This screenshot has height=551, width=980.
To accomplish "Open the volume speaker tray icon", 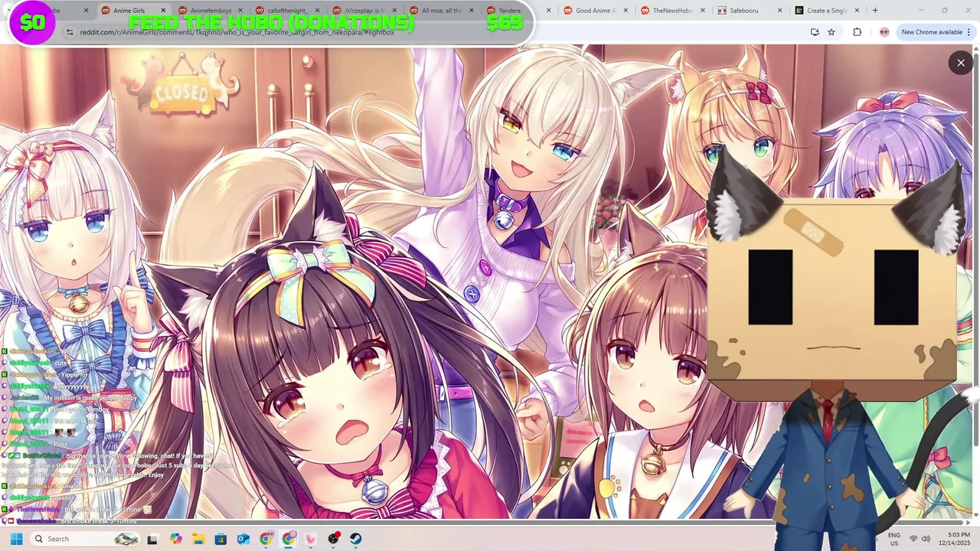I will coord(926,539).
